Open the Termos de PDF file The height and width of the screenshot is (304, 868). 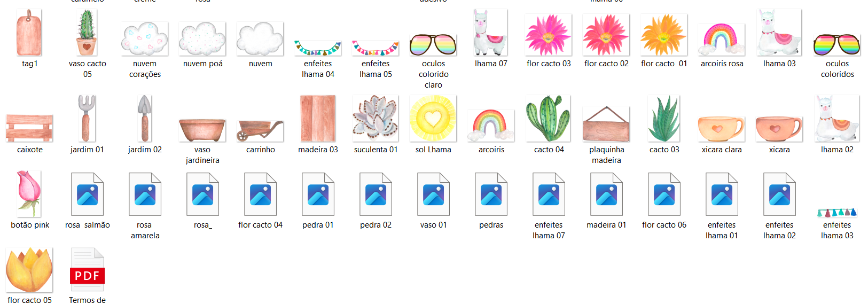pyautogui.click(x=87, y=270)
